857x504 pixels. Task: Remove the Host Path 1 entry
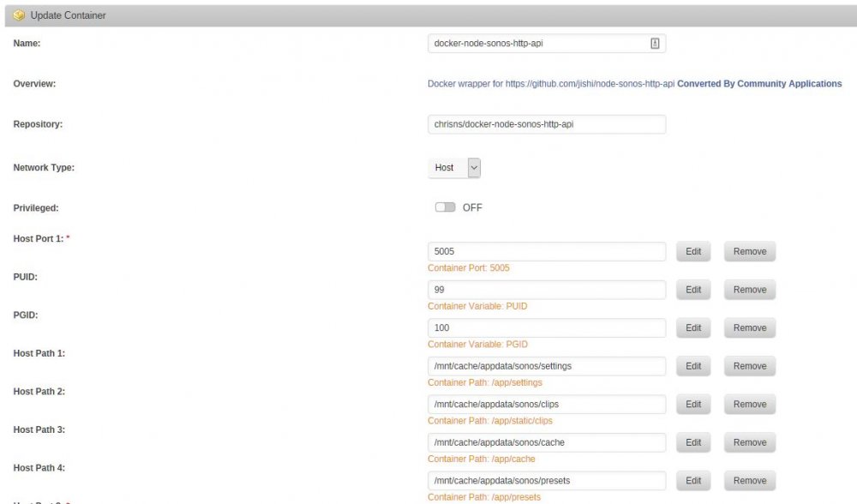pyautogui.click(x=749, y=366)
